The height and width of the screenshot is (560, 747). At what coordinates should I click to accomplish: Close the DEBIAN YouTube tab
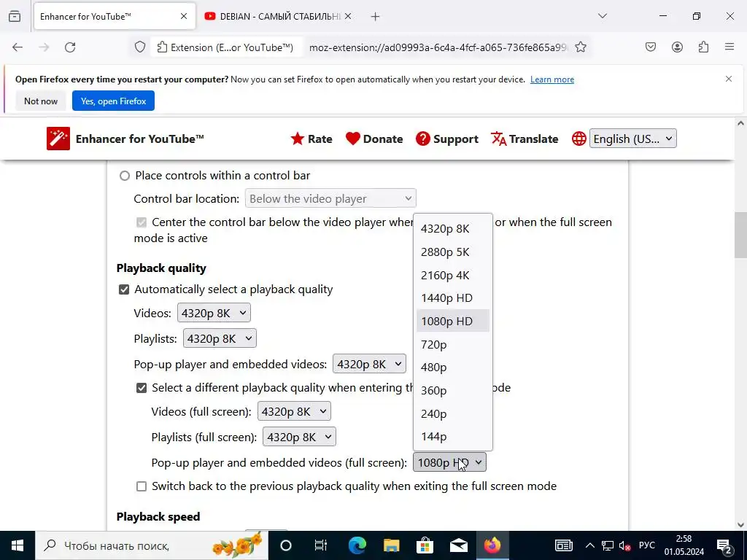coord(348,16)
